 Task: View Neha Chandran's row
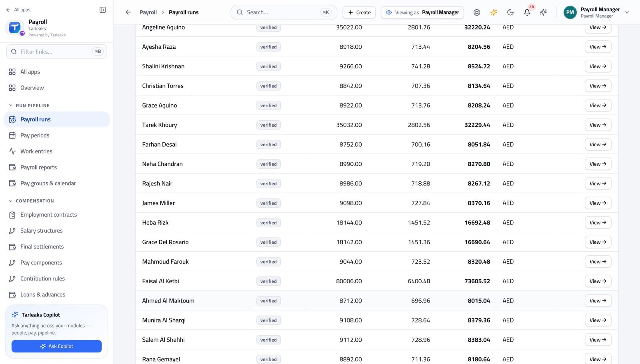click(598, 164)
